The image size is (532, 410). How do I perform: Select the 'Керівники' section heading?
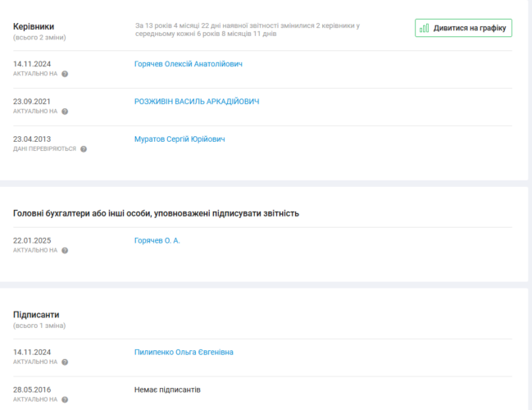pyautogui.click(x=34, y=26)
